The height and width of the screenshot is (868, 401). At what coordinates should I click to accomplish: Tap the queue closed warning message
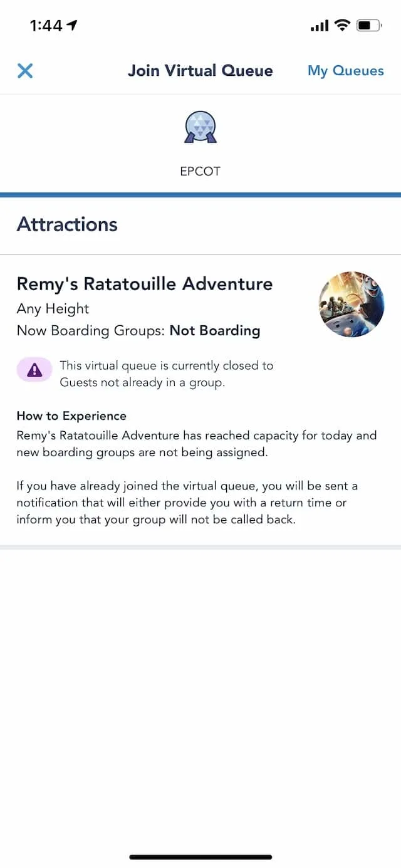pyautogui.click(x=167, y=374)
